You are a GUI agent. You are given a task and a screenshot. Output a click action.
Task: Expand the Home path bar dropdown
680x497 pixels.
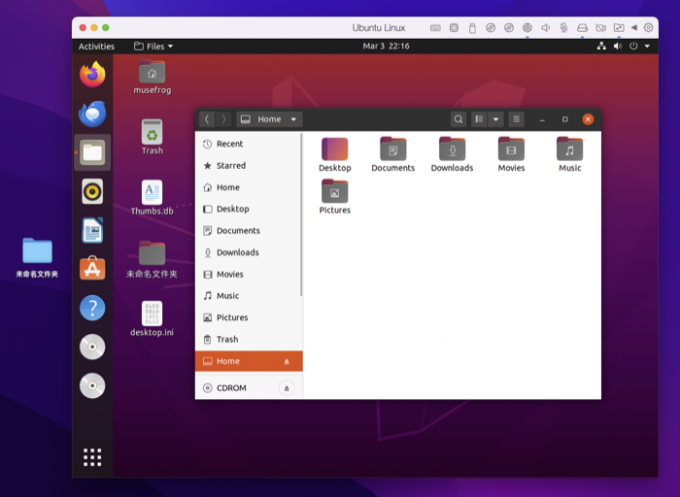pyautogui.click(x=294, y=119)
